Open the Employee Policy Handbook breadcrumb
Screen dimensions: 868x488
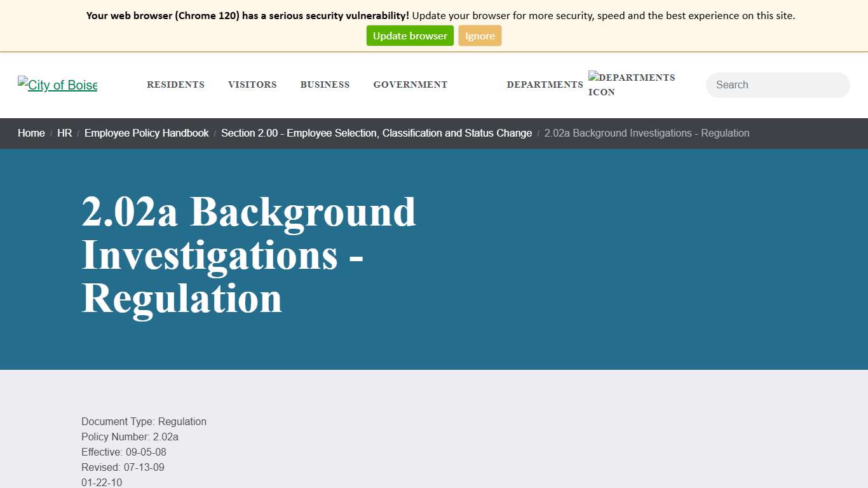(146, 133)
